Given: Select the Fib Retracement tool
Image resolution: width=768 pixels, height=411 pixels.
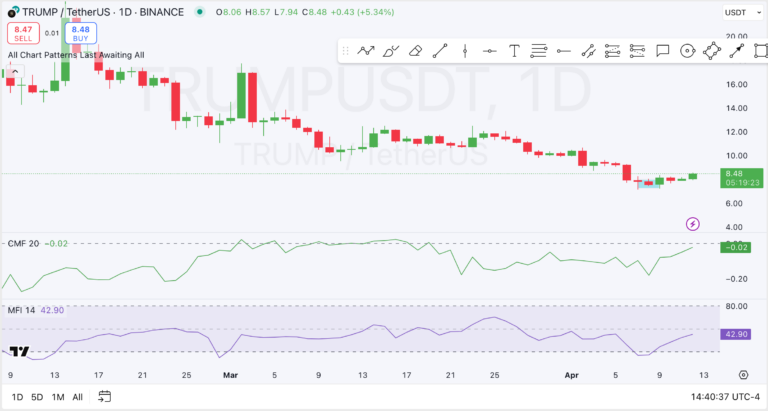Looking at the screenshot, I should click(539, 50).
